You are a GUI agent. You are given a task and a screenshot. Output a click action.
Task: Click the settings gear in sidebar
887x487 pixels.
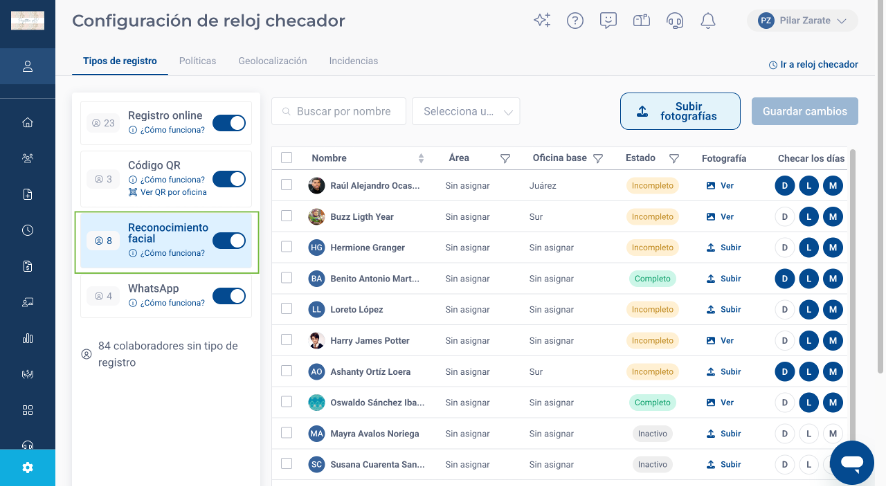point(27,468)
